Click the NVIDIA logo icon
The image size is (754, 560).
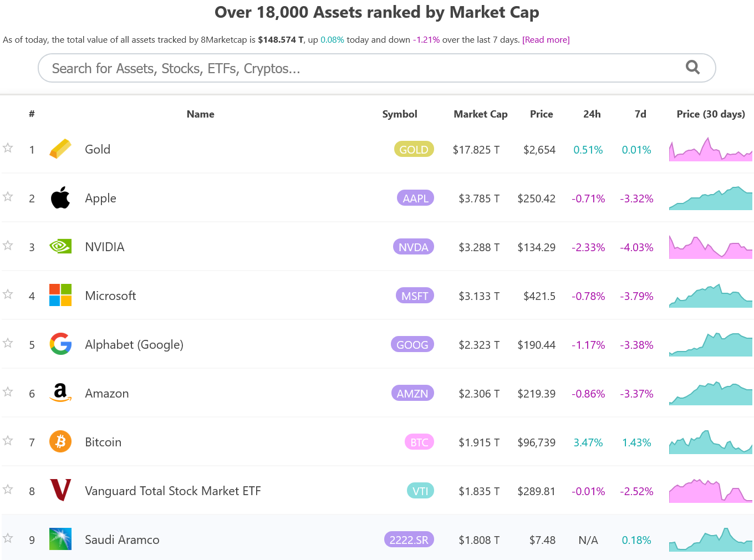[x=60, y=246]
